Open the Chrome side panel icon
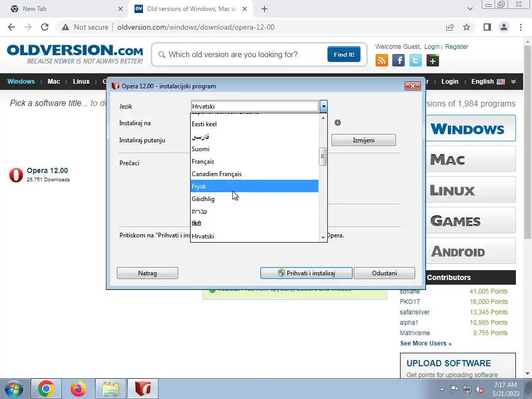The width and height of the screenshot is (532, 399). (487, 27)
